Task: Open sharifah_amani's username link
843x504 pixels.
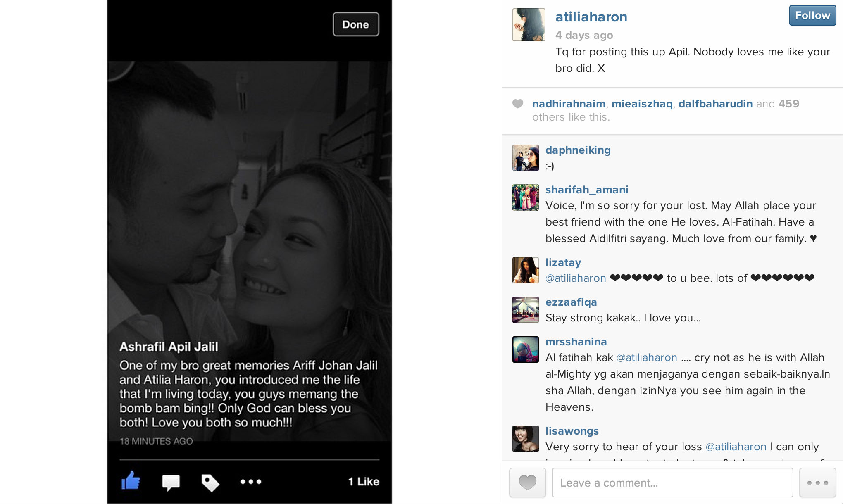Action: point(586,190)
